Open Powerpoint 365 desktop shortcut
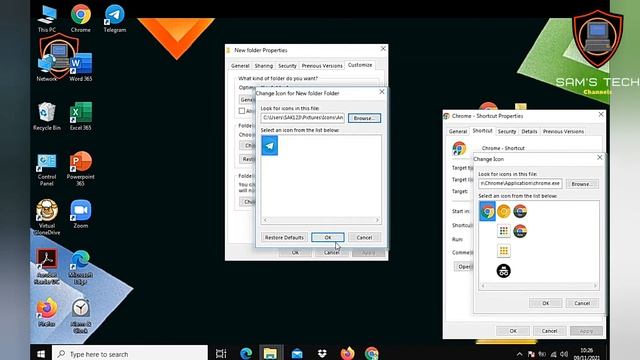 coord(80,169)
